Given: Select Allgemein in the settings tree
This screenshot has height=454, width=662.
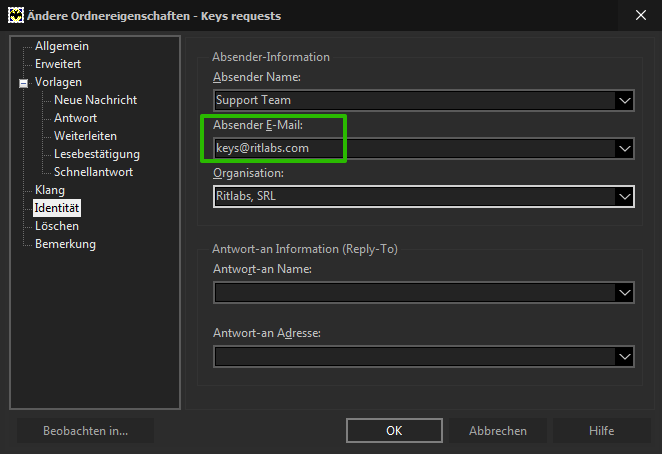Looking at the screenshot, I should coord(62,46).
